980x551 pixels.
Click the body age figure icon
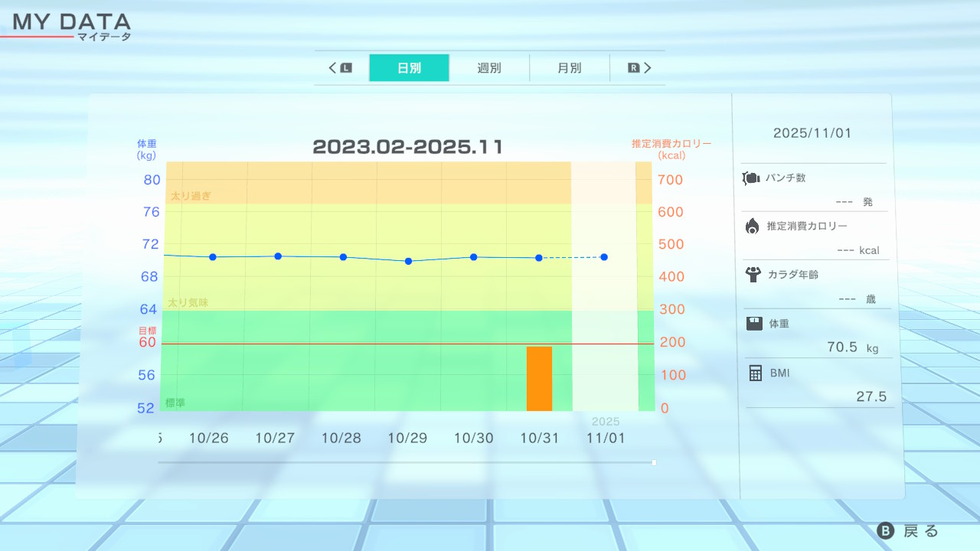753,275
